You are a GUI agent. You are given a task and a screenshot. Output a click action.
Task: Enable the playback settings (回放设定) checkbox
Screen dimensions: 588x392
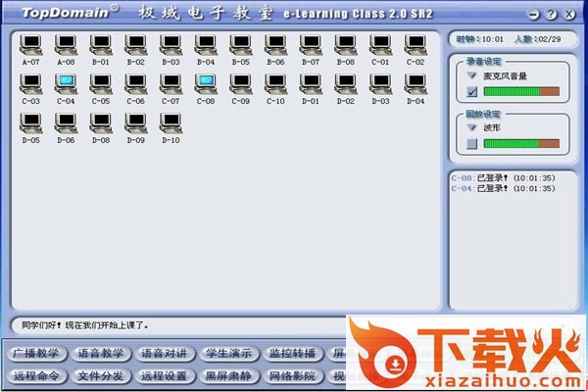point(472,143)
